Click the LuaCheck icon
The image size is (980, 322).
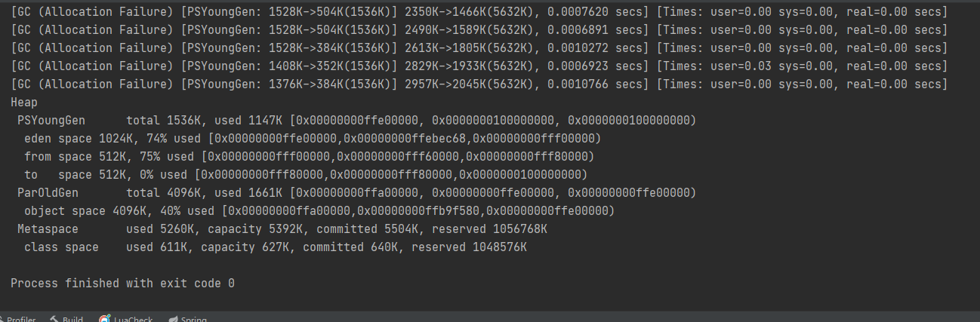pos(105,319)
